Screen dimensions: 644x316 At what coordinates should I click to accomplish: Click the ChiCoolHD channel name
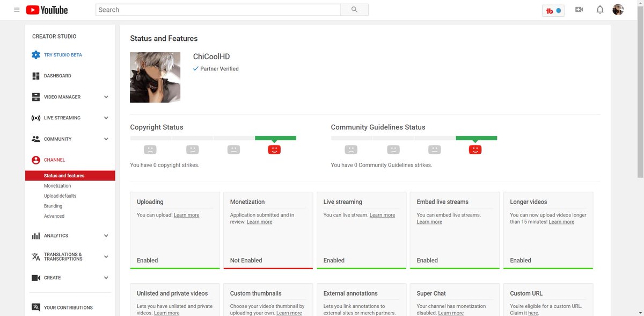coord(211,56)
